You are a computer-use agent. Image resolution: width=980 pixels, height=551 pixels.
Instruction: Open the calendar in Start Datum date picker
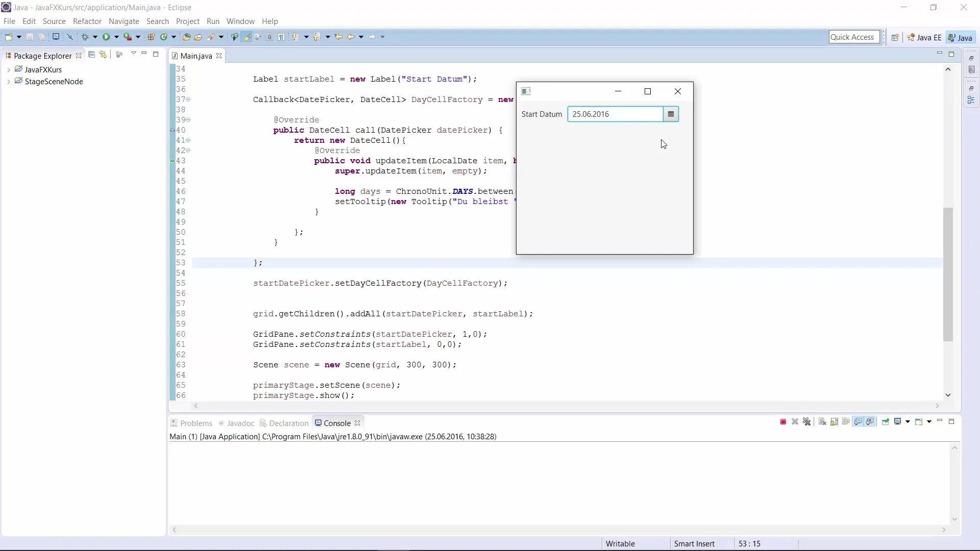(x=671, y=114)
